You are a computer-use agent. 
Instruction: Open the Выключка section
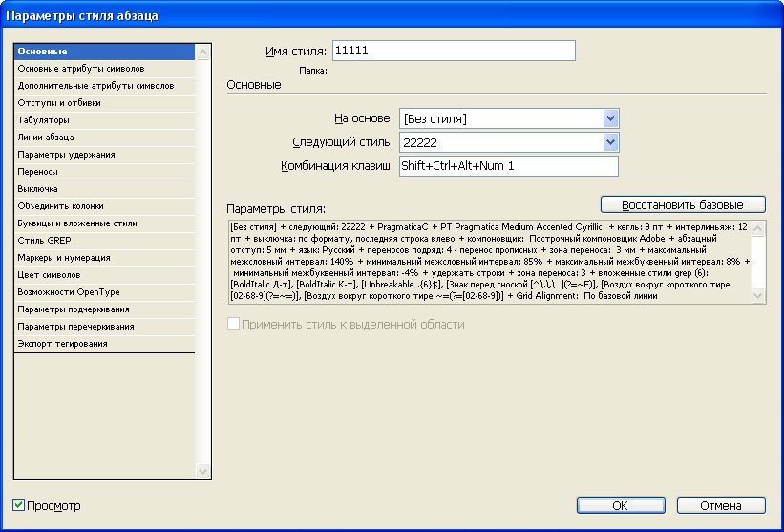(104, 189)
